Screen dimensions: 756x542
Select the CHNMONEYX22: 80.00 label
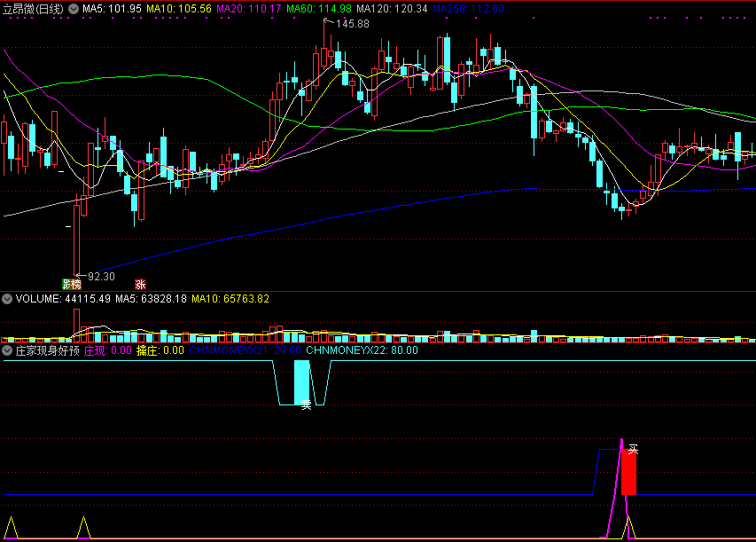click(362, 350)
